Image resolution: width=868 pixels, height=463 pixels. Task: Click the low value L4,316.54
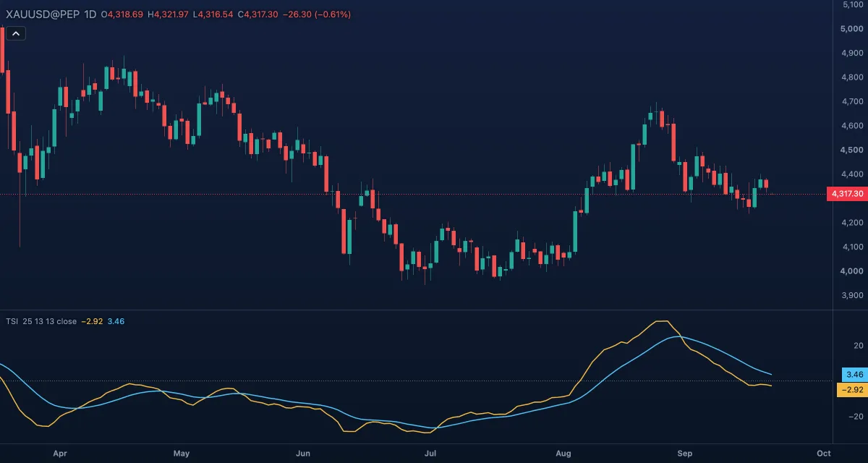(213, 14)
